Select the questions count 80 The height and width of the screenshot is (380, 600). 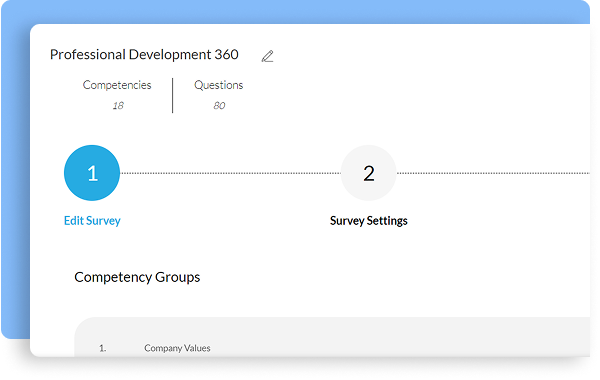(219, 106)
